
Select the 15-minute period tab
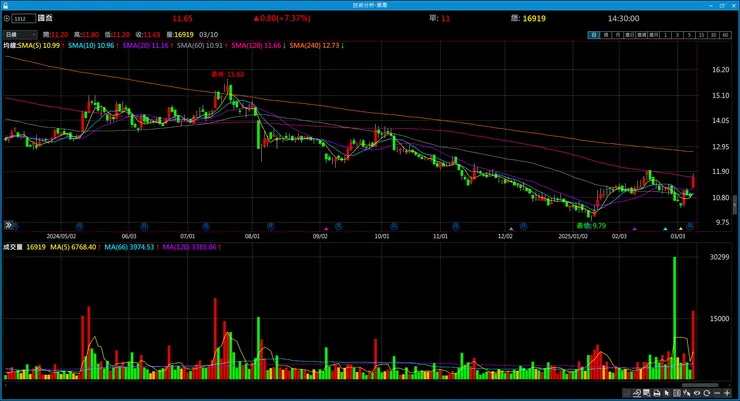(x=701, y=35)
